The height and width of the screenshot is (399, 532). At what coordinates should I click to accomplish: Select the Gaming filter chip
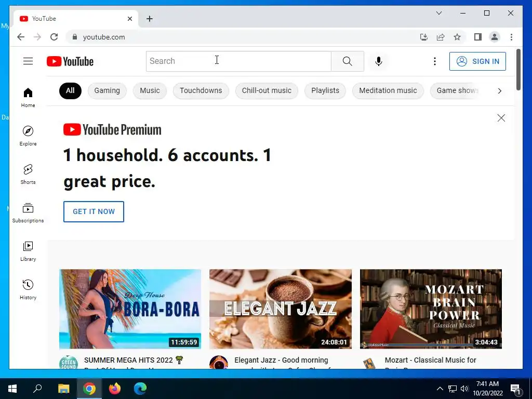pos(107,90)
